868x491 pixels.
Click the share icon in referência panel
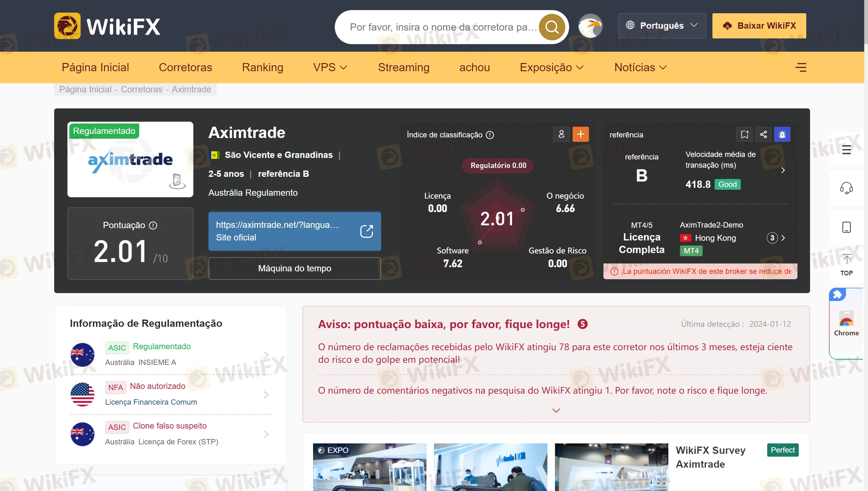(x=763, y=135)
